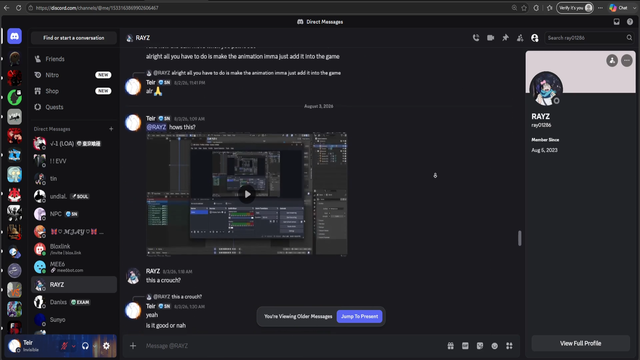Screen dimensions: 640x360
Task: Click the chat scrollbar thumb
Action: point(520,238)
